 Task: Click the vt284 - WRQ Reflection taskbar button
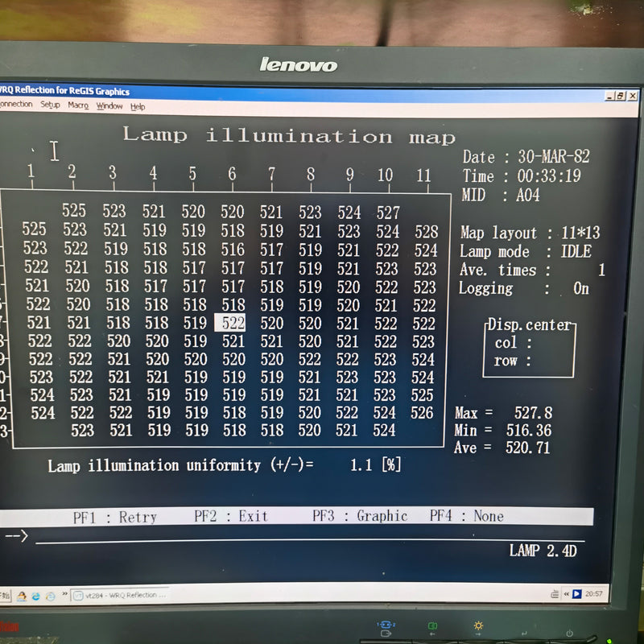pyautogui.click(x=120, y=595)
